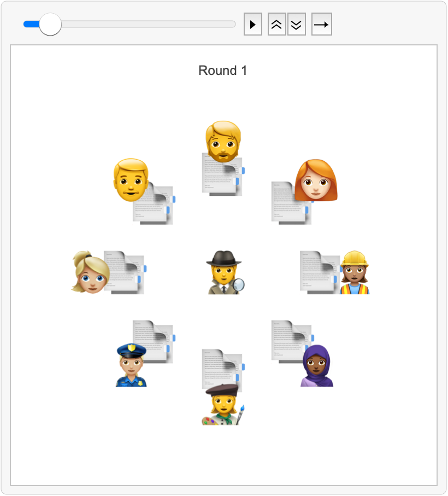
Task: Click the document above the artist
Action: tap(223, 369)
